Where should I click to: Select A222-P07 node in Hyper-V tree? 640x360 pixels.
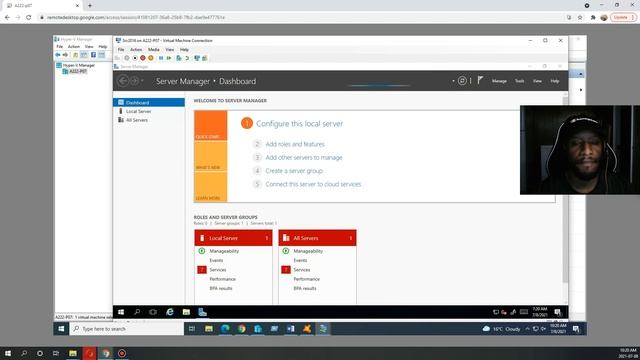78,71
